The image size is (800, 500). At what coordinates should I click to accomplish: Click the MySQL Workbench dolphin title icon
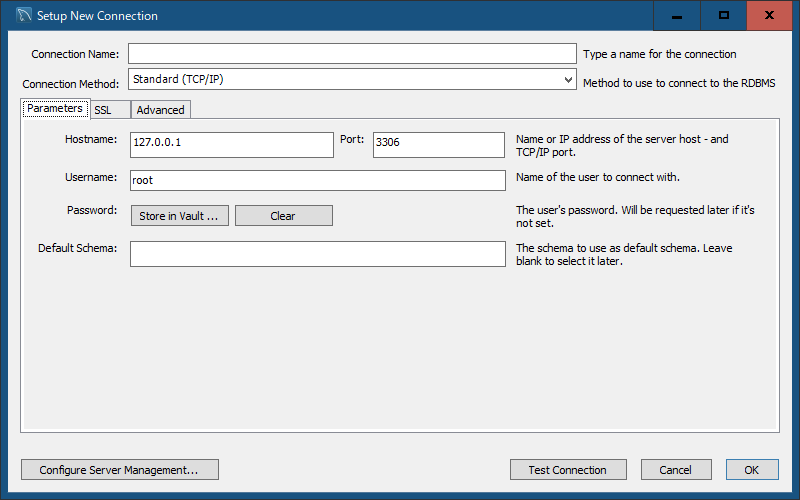(x=24, y=15)
